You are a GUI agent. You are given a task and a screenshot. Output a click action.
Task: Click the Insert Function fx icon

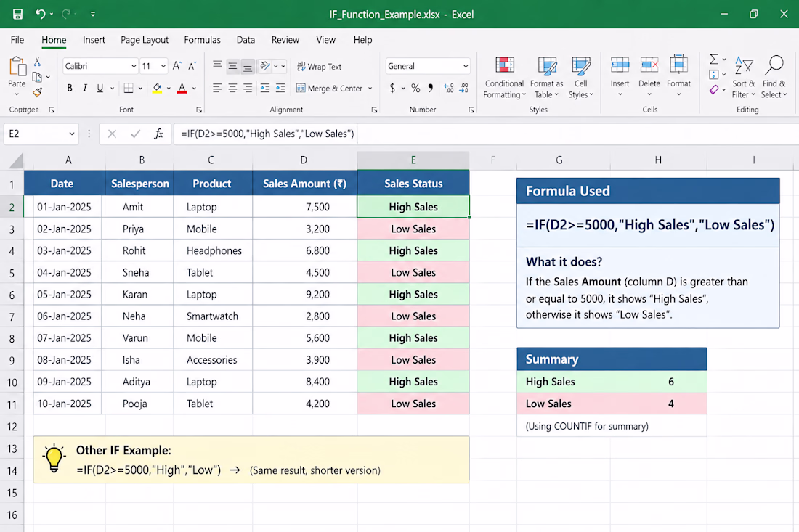pyautogui.click(x=158, y=134)
